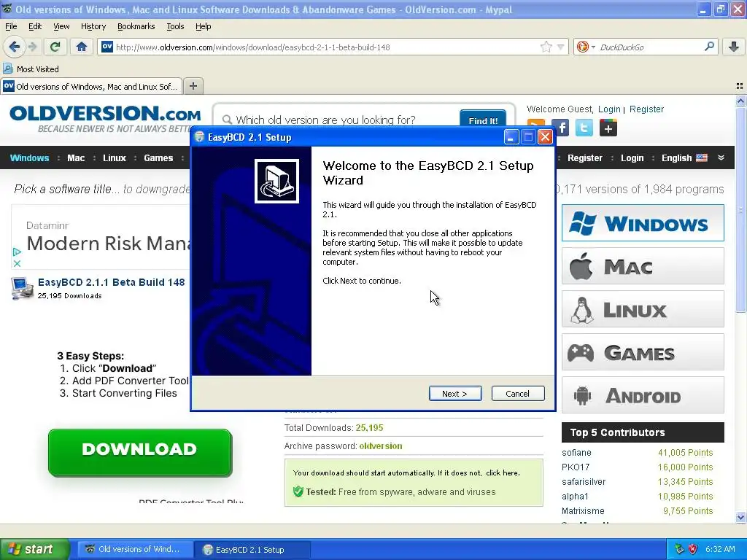Open the Bookmarks menu

click(136, 27)
